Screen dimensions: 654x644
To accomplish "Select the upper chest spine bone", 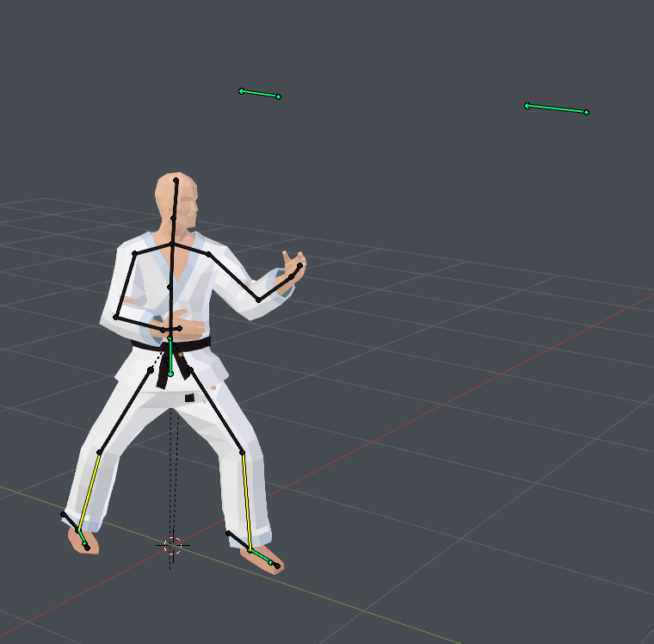I will pyautogui.click(x=170, y=265).
